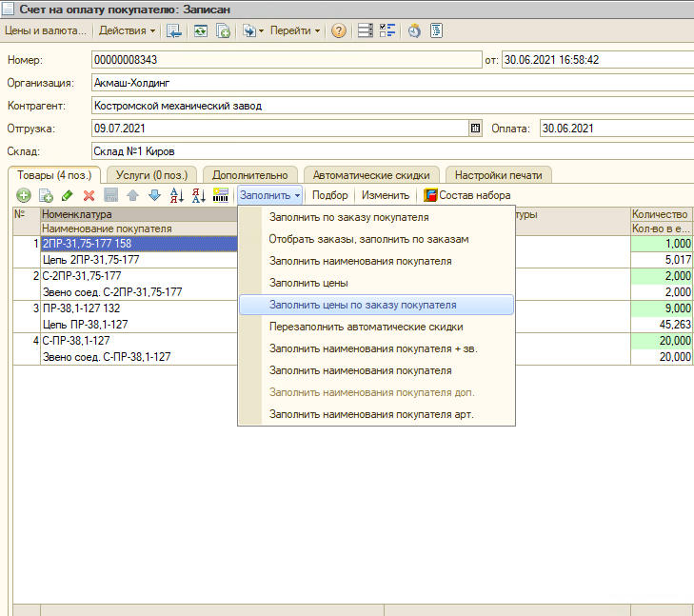Sort rows ascending А-Я
The height and width of the screenshot is (616, 694).
[x=177, y=195]
